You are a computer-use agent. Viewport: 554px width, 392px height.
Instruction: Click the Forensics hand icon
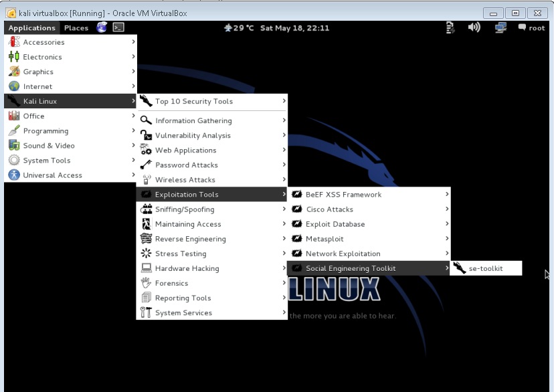[x=146, y=283]
